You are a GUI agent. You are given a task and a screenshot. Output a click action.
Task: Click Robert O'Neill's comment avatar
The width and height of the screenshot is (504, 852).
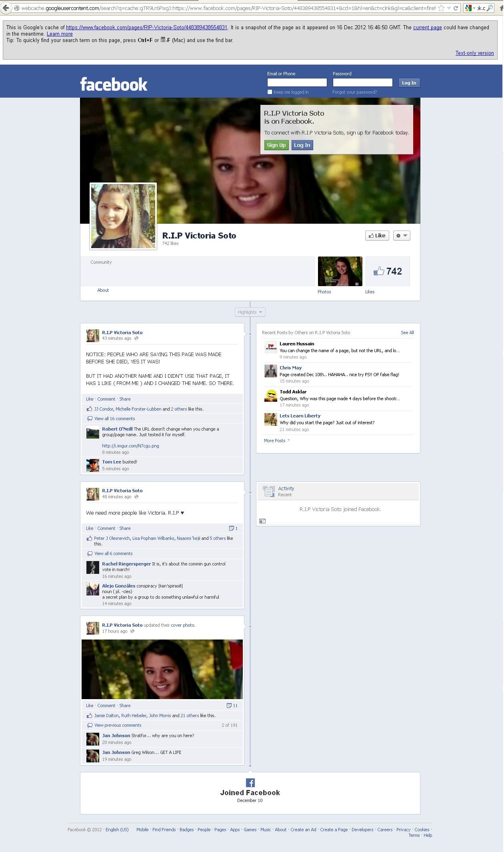pyautogui.click(x=93, y=433)
